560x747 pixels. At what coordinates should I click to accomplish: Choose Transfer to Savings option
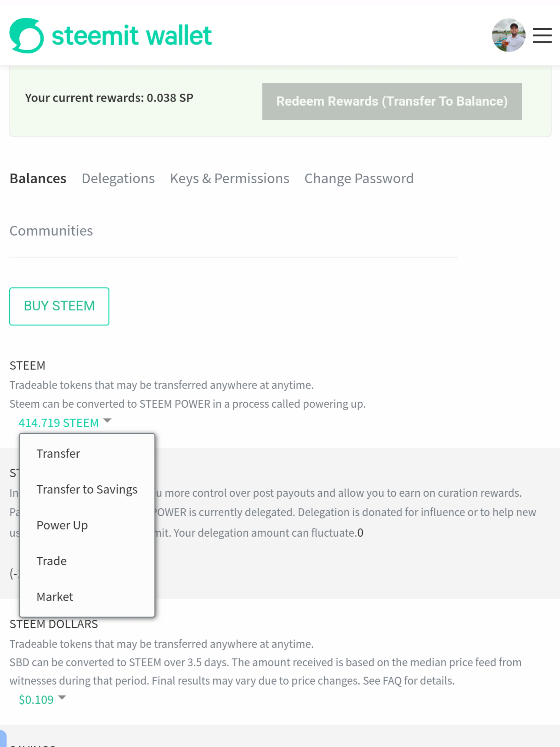coord(87,489)
